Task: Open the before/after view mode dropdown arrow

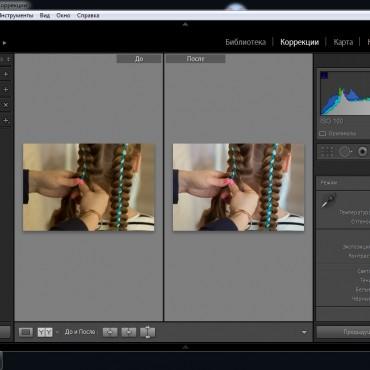Action: (x=57, y=332)
